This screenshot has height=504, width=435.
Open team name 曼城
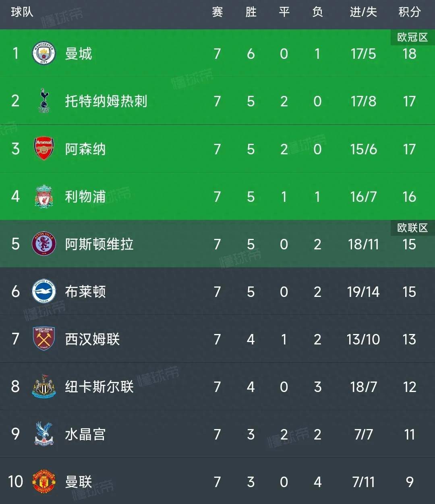[x=79, y=54]
